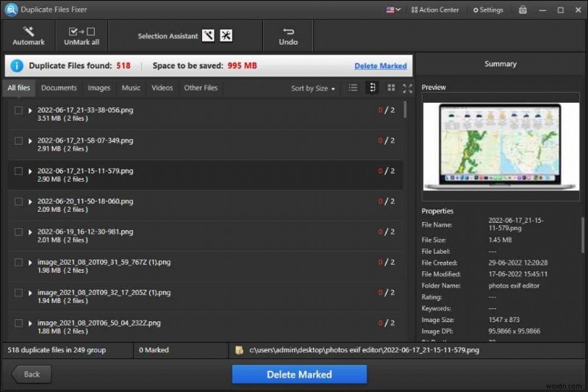The height and width of the screenshot is (392, 588).
Task: Click the '0 Marked' status entry
Action: tap(154, 350)
